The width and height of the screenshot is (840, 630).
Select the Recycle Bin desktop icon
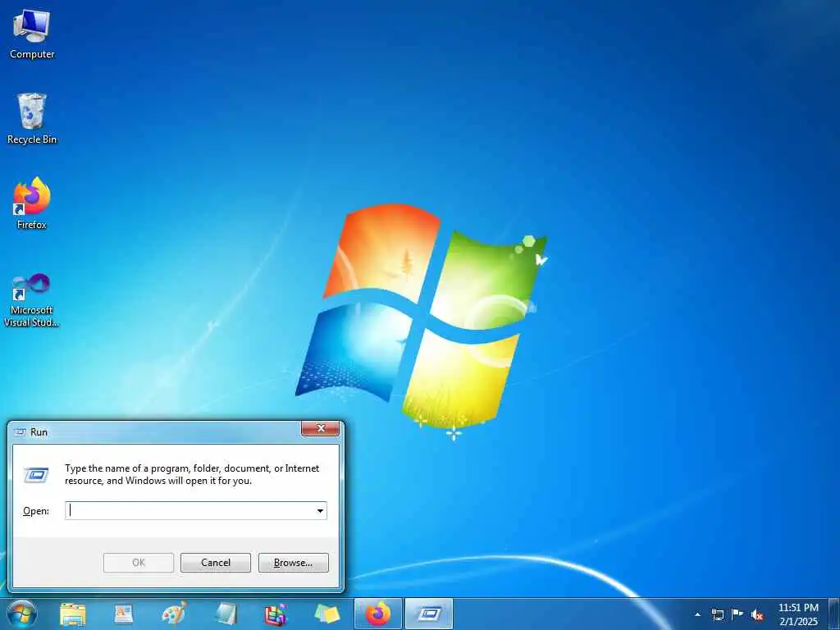(32, 119)
